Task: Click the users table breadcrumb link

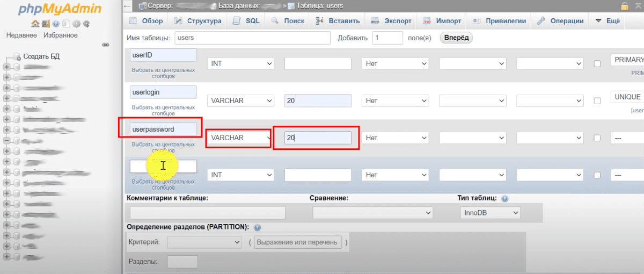Action: [x=320, y=6]
